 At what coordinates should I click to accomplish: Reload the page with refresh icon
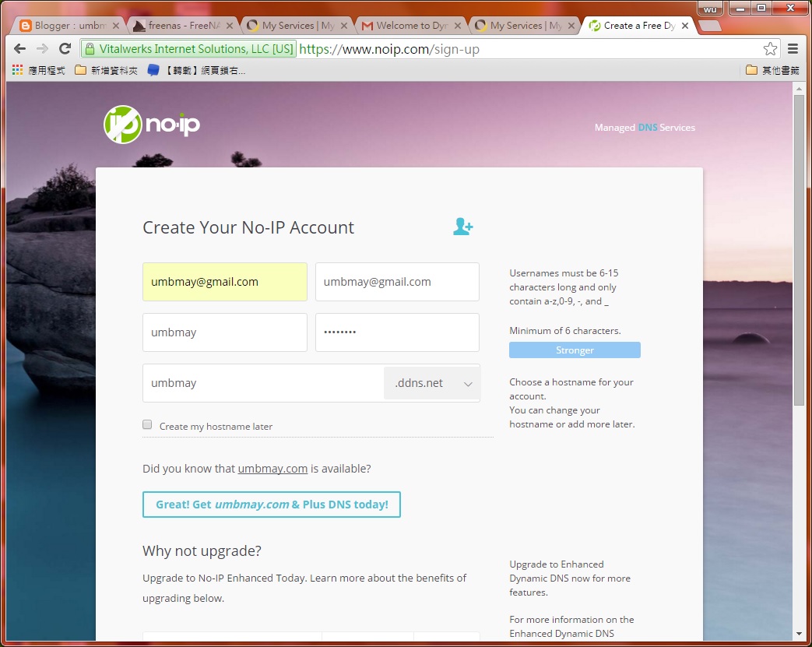[65, 49]
